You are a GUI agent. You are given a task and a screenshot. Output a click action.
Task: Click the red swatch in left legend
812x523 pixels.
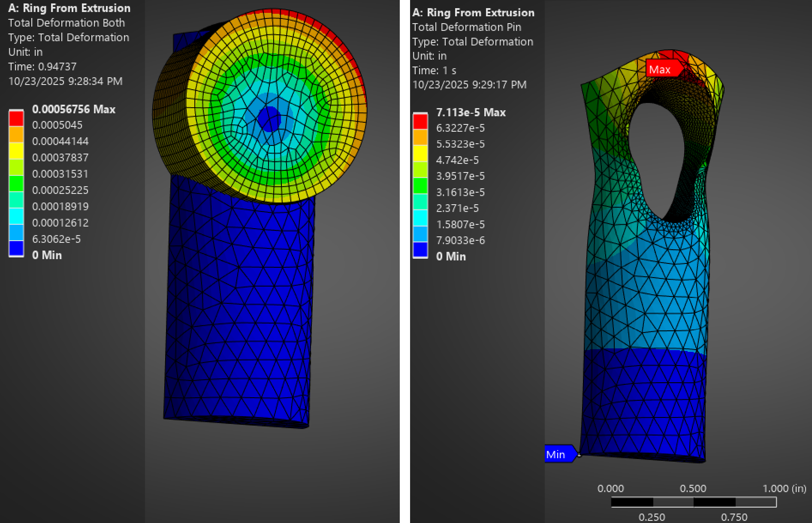pyautogui.click(x=16, y=118)
